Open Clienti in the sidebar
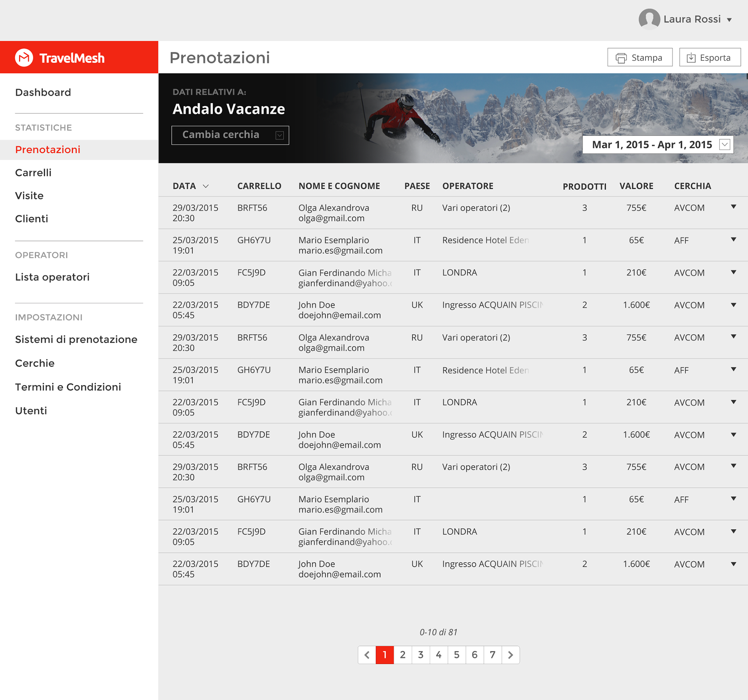The width and height of the screenshot is (748, 700). pyautogui.click(x=32, y=219)
